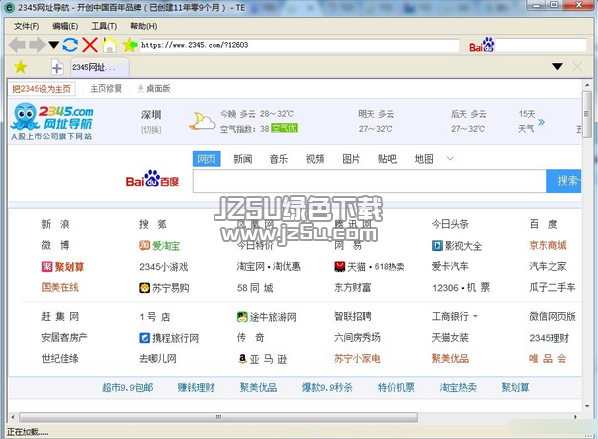Select the 音乐 search tab
This screenshot has height=439, width=598.
click(279, 159)
